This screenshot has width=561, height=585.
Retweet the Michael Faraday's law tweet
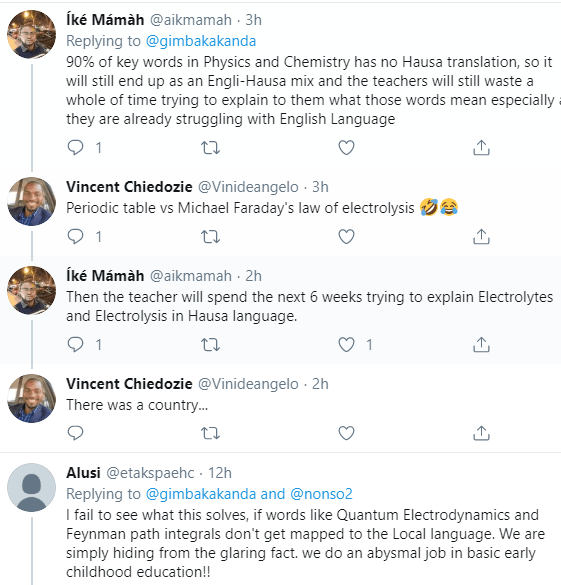point(210,237)
